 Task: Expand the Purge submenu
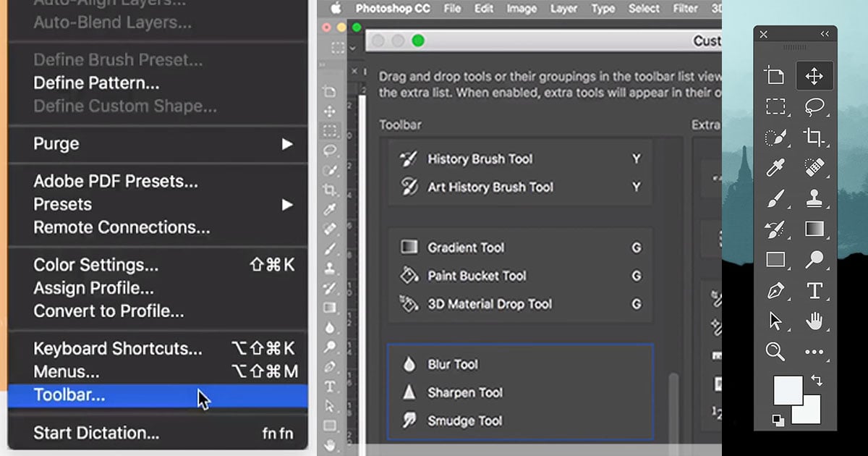(287, 144)
